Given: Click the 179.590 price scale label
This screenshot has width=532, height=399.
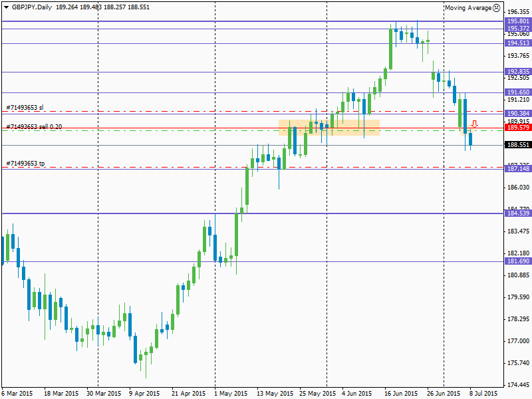Looking at the screenshot, I should point(518,297).
